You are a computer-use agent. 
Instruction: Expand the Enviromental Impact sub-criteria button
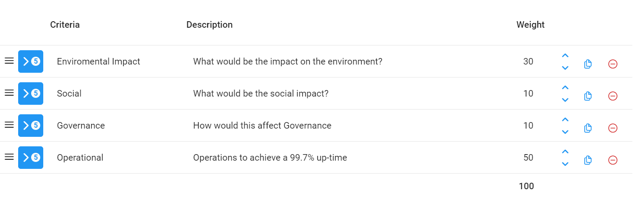coord(31,61)
